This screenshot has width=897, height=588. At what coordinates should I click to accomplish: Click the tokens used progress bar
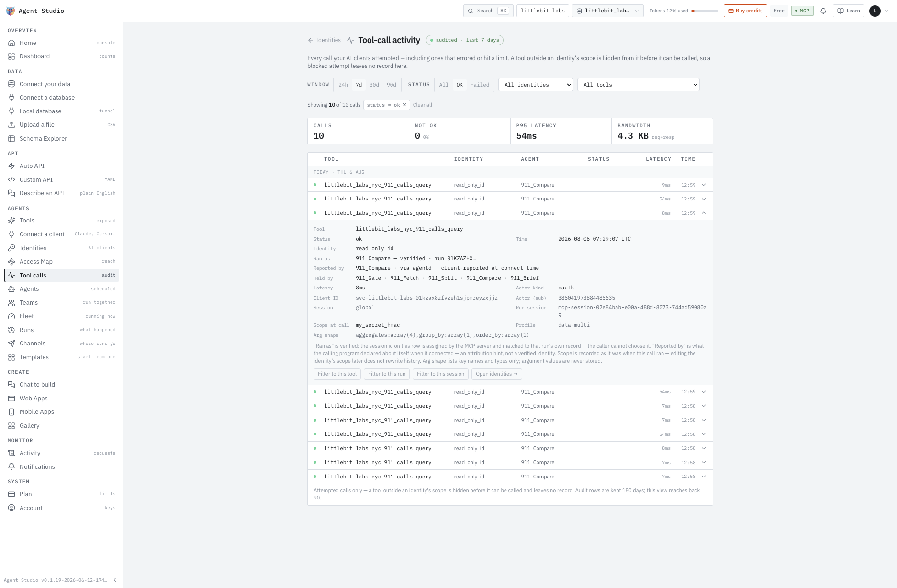tap(704, 11)
